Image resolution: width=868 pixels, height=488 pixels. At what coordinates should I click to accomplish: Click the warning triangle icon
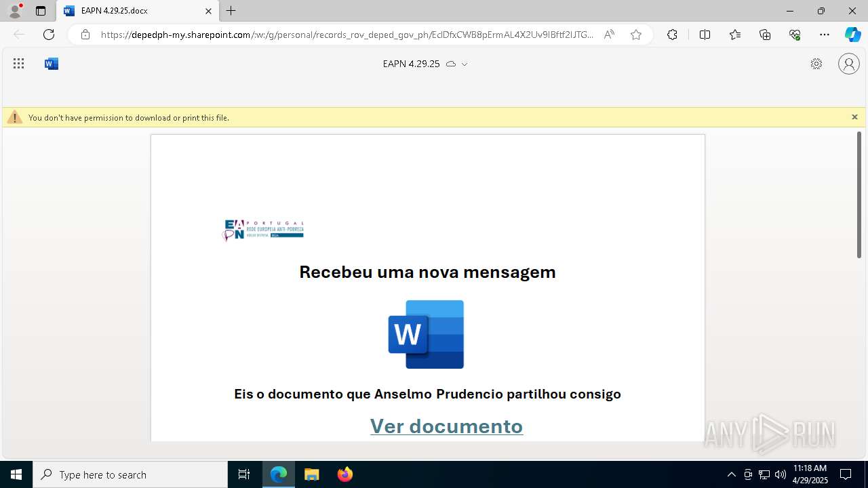(15, 117)
